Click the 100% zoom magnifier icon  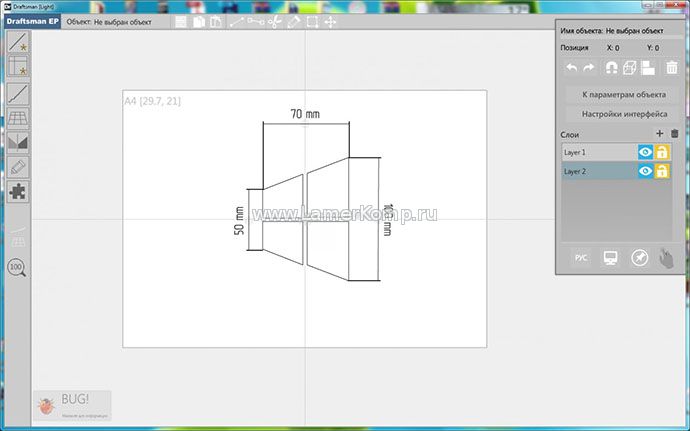click(17, 267)
